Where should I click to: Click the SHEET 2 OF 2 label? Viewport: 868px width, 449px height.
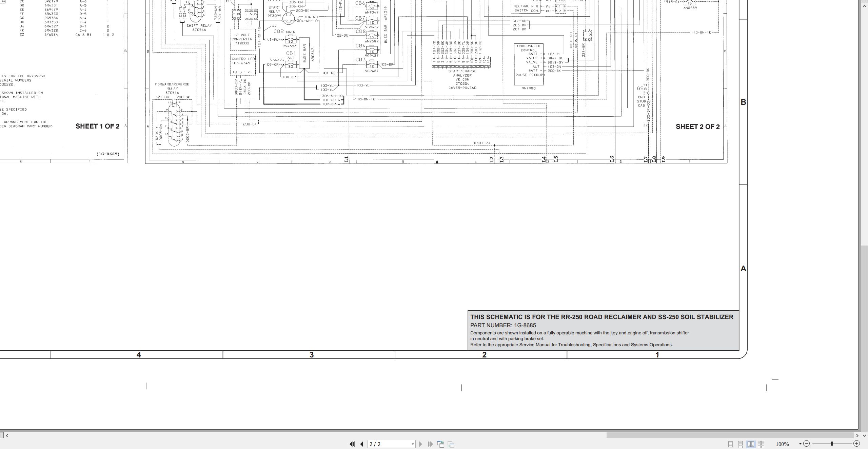coord(697,126)
